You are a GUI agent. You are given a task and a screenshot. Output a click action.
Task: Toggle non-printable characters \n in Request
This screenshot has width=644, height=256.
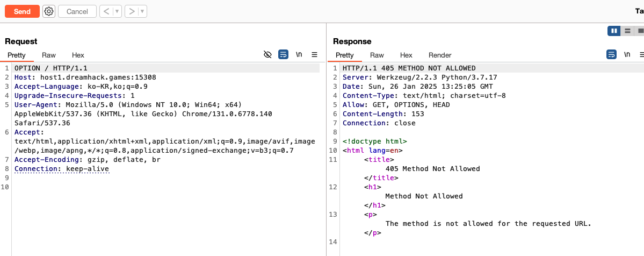coord(299,54)
